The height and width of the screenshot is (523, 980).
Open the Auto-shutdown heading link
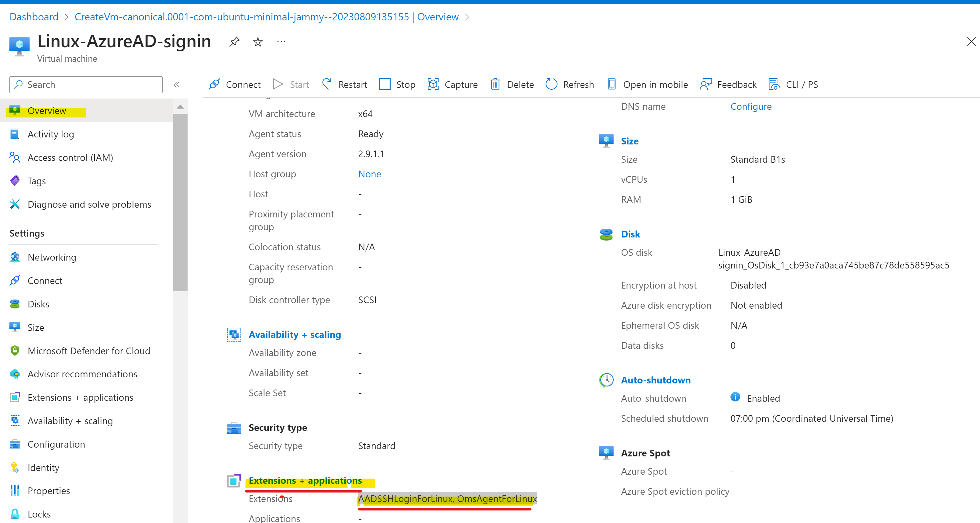[655, 380]
